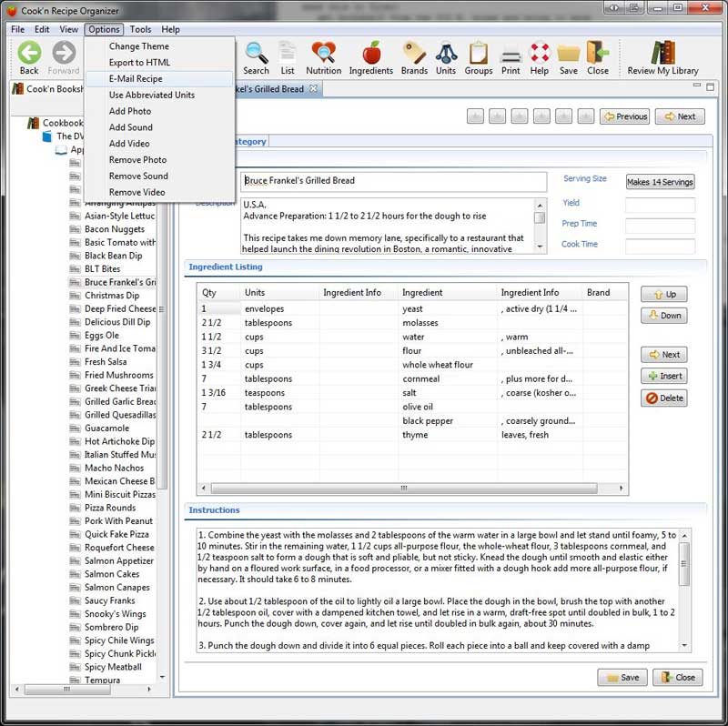Open the Tools menu
The width and height of the screenshot is (728, 726).
point(140,29)
